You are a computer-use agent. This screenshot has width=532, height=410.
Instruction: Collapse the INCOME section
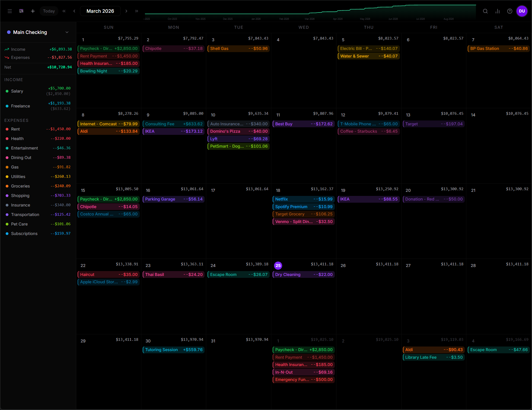[14, 80]
